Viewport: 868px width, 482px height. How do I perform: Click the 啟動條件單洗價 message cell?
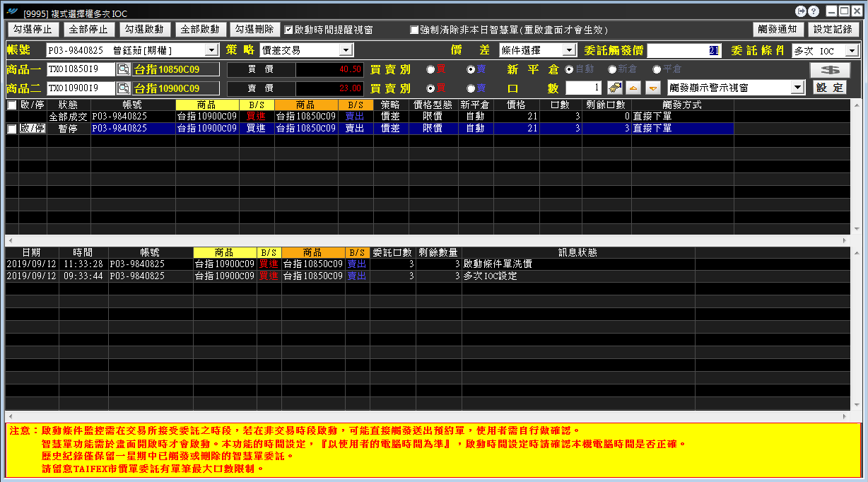(x=577, y=264)
